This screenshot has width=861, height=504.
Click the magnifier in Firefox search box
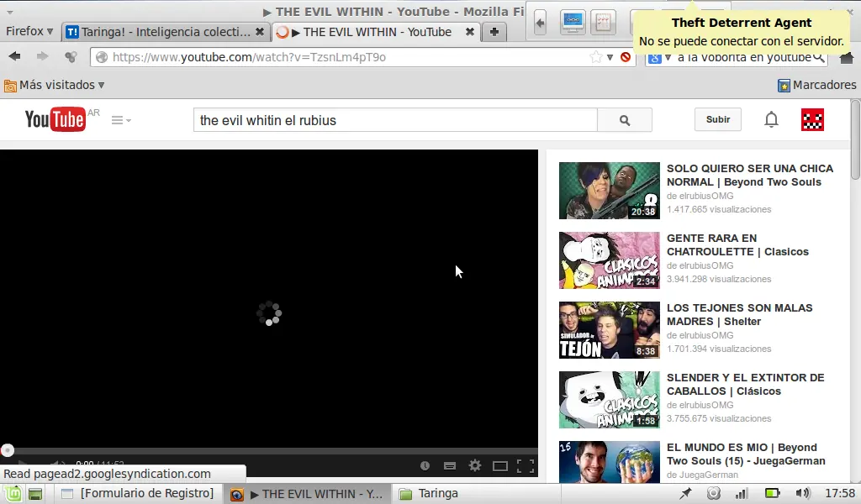(x=819, y=57)
